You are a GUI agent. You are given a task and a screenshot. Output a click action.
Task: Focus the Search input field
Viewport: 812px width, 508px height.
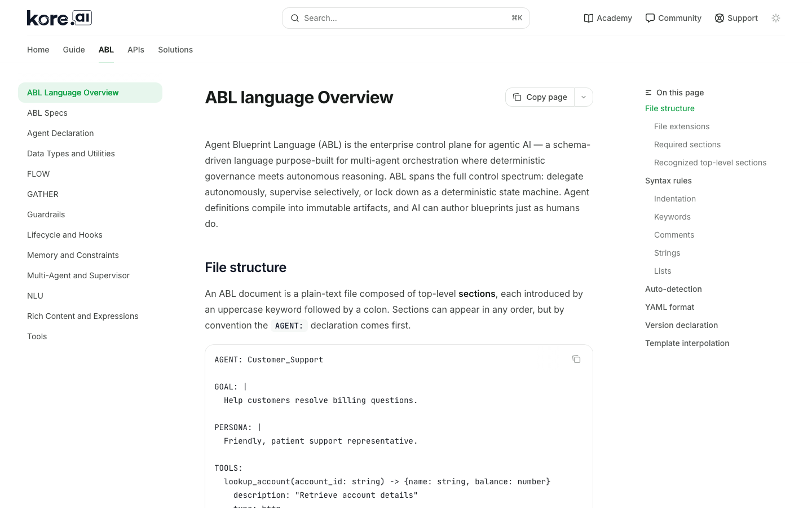tap(406, 18)
